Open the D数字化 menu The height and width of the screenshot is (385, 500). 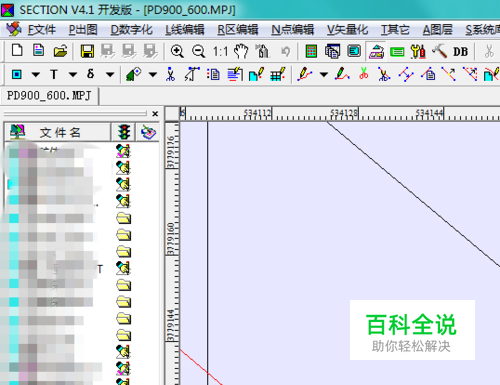point(131,30)
